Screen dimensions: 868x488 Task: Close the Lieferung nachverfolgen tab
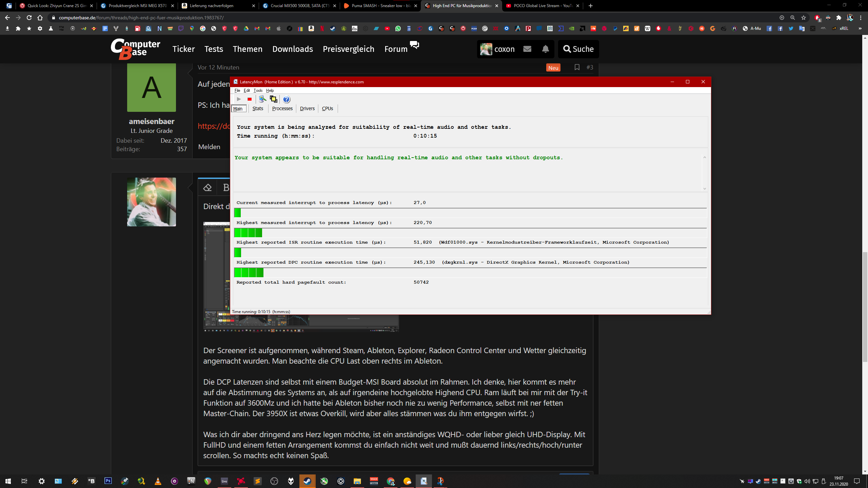[254, 6]
